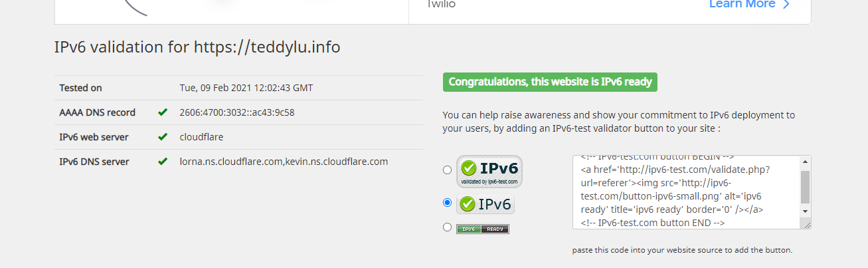The height and width of the screenshot is (268, 868).
Task: Click the code textarea scroll down arrow
Action: click(x=806, y=211)
